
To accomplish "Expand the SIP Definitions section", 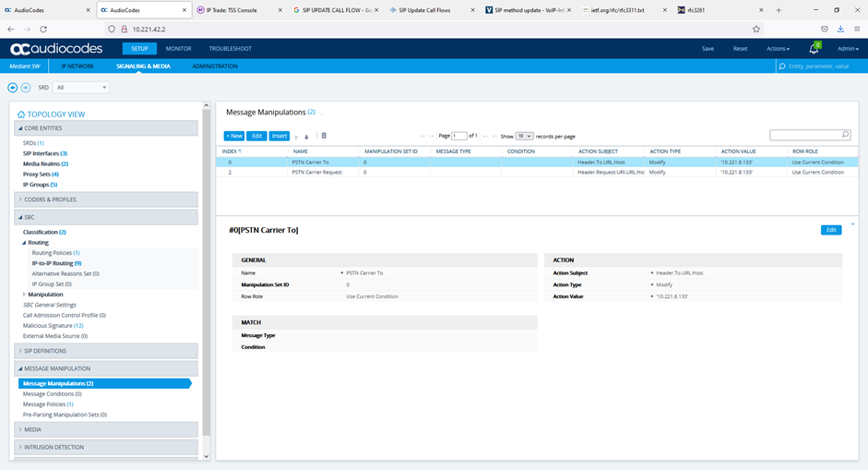I will point(106,351).
